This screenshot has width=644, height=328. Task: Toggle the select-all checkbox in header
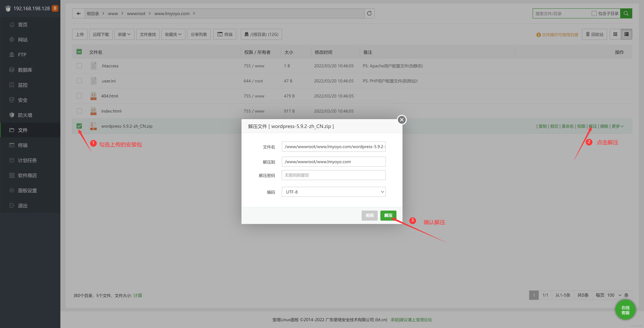point(79,52)
